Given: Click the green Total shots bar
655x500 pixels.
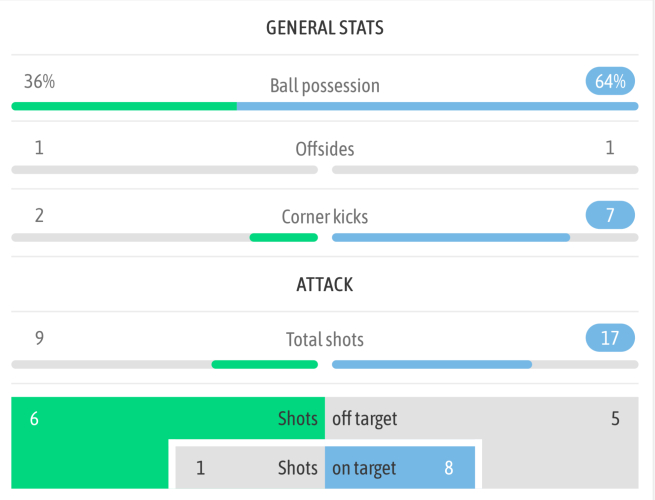Looking at the screenshot, I should click(x=264, y=364).
